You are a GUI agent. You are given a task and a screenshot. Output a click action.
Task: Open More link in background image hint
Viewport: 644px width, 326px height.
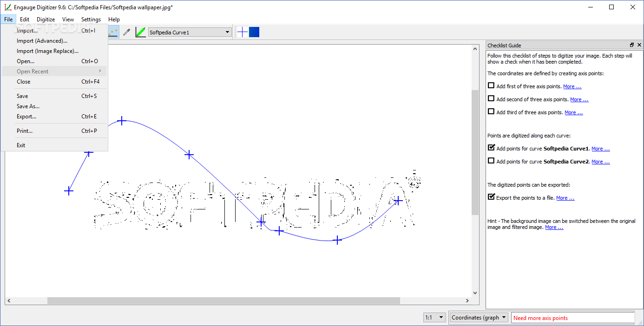554,228
